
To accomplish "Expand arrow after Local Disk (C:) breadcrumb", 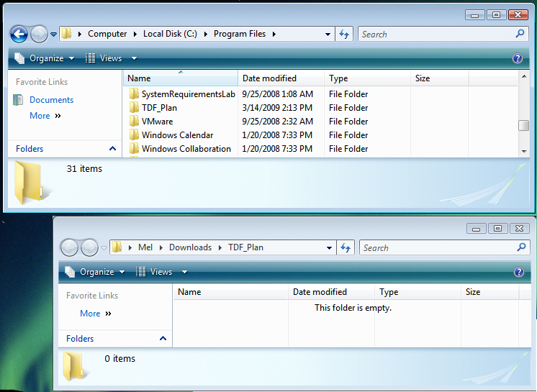I will point(205,34).
